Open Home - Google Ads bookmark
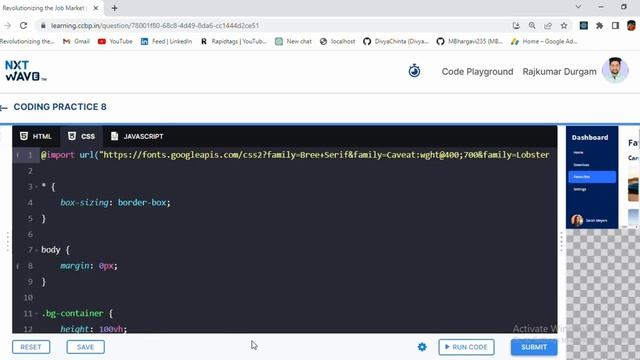640x360 pixels. [x=544, y=41]
